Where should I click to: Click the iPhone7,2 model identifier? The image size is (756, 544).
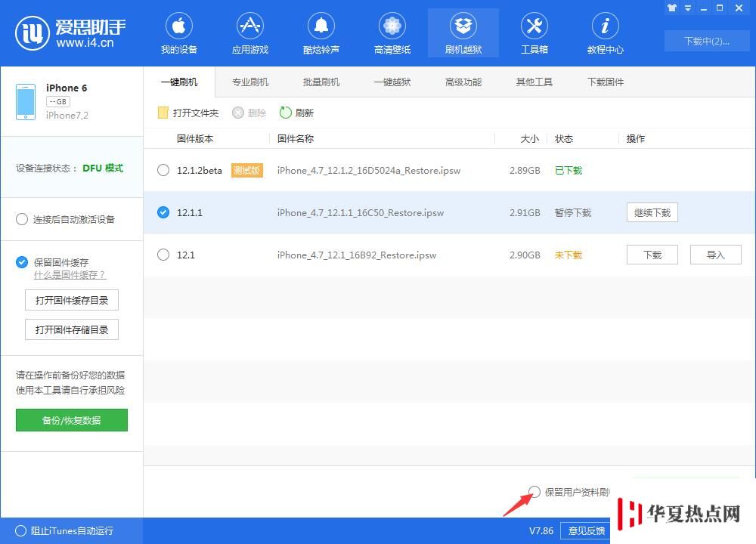click(x=67, y=115)
